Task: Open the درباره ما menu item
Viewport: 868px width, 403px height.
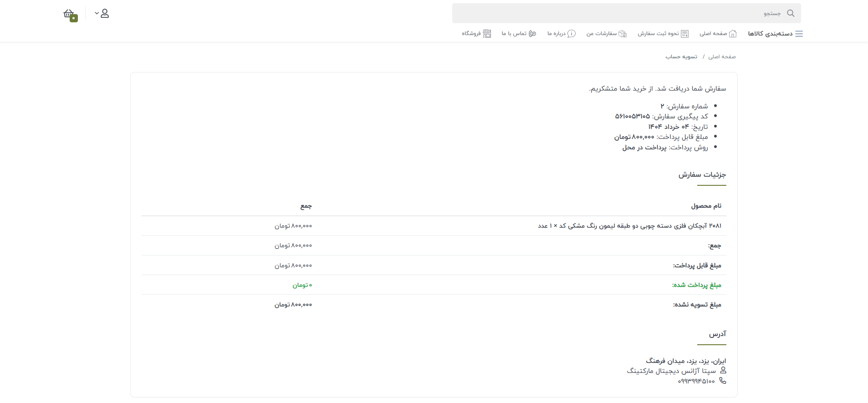Action: [x=556, y=34]
